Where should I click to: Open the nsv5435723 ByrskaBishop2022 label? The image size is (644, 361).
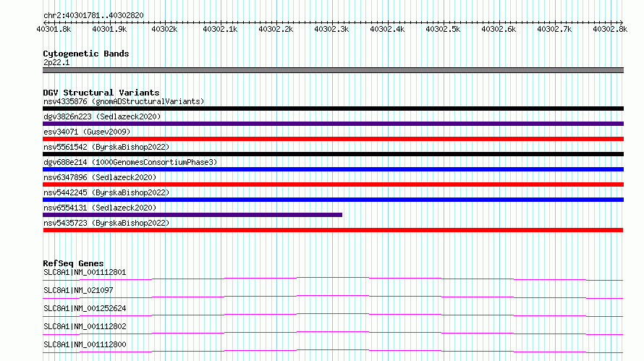[106, 223]
